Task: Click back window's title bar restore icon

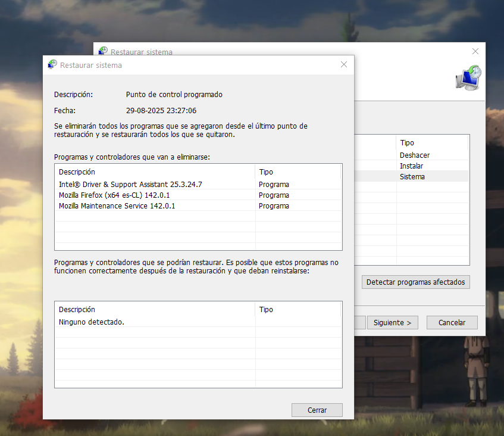Action: click(103, 51)
